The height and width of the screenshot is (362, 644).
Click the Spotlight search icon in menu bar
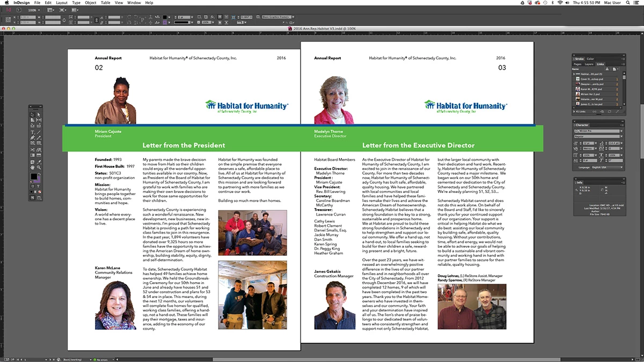(x=628, y=3)
